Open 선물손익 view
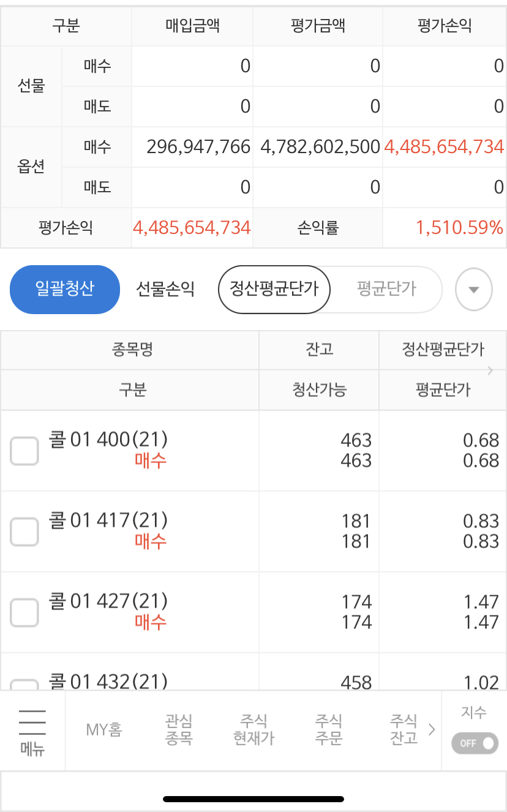Screen dimensions: 507x812 (x=165, y=289)
